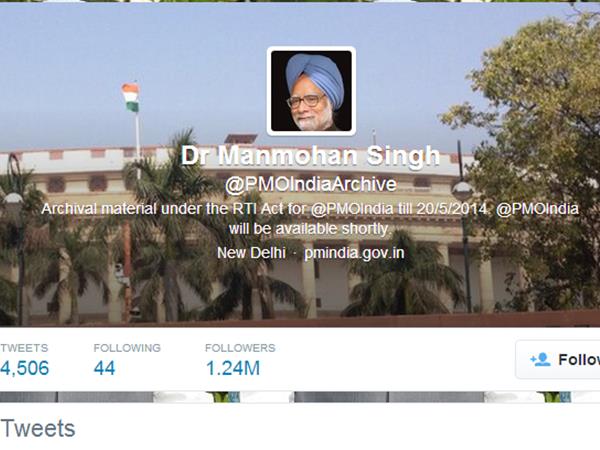Click the New Delhi location text
Viewport: 600px width, 450px height.
click(251, 253)
